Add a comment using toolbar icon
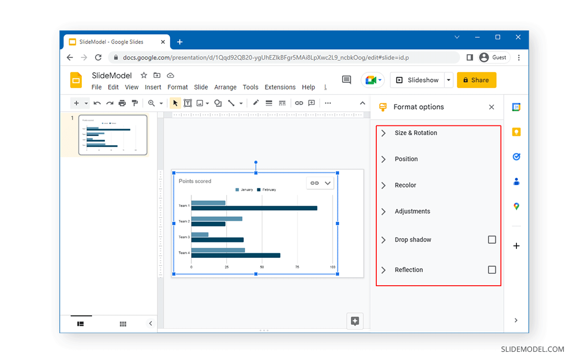The image size is (588, 364). (311, 103)
